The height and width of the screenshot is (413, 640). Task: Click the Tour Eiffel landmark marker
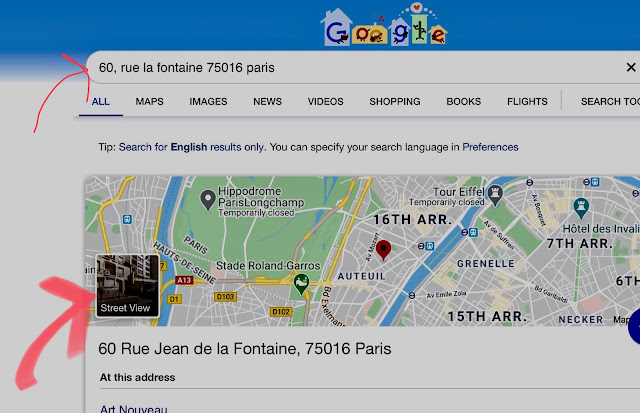[x=495, y=195]
